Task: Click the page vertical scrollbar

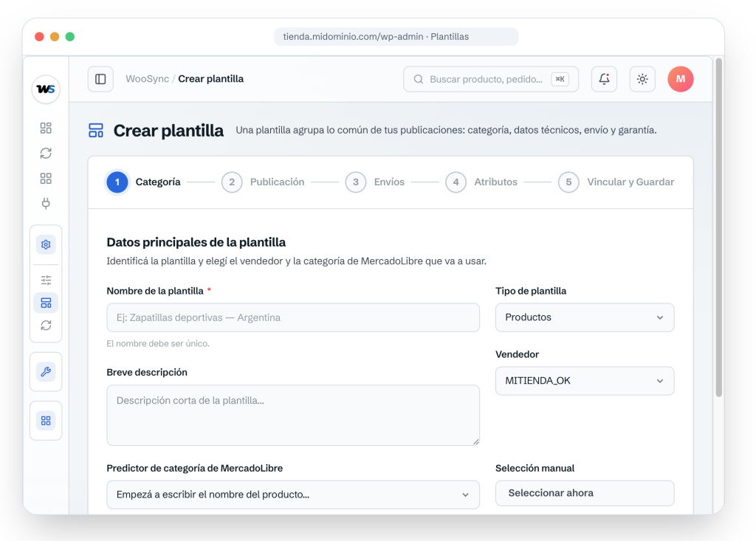Action: tap(719, 227)
